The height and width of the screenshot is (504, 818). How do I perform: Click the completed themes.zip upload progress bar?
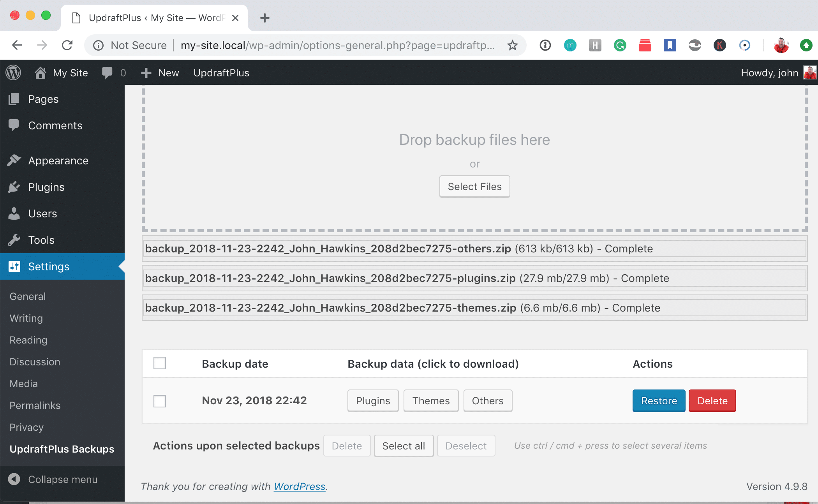tap(474, 308)
